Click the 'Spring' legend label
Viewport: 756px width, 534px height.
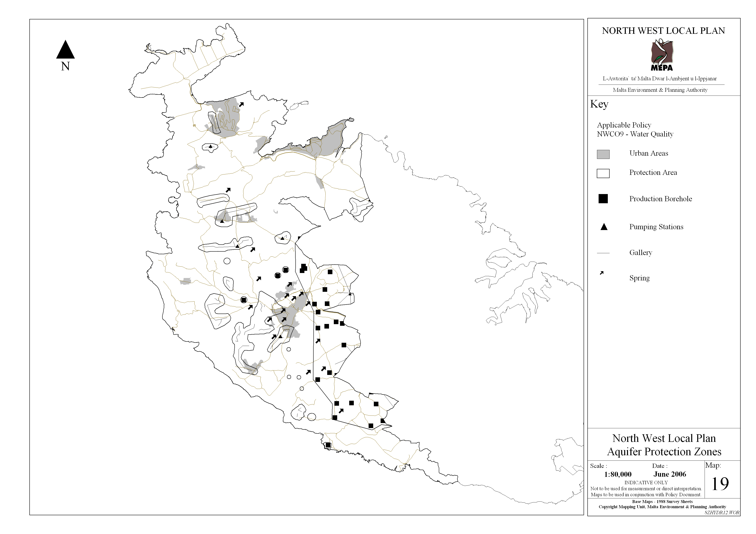639,278
